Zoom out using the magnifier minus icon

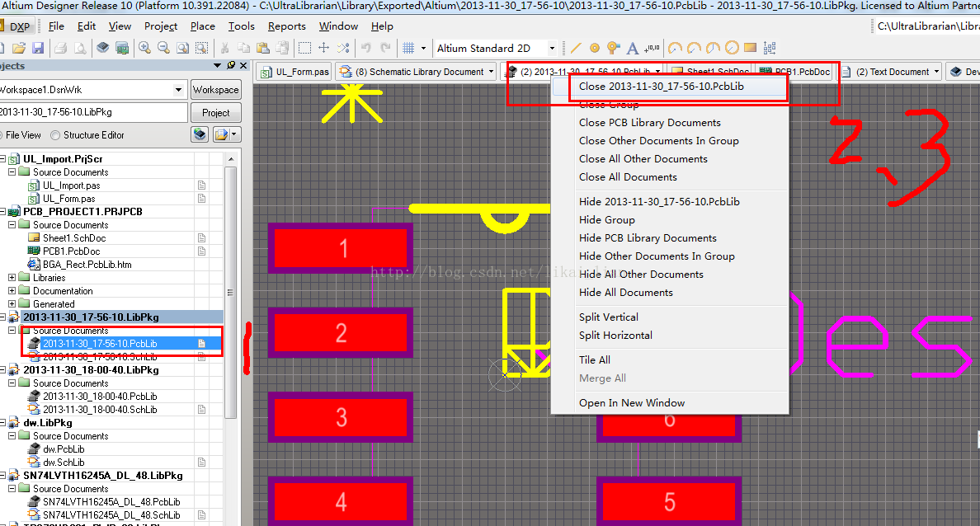coord(163,48)
